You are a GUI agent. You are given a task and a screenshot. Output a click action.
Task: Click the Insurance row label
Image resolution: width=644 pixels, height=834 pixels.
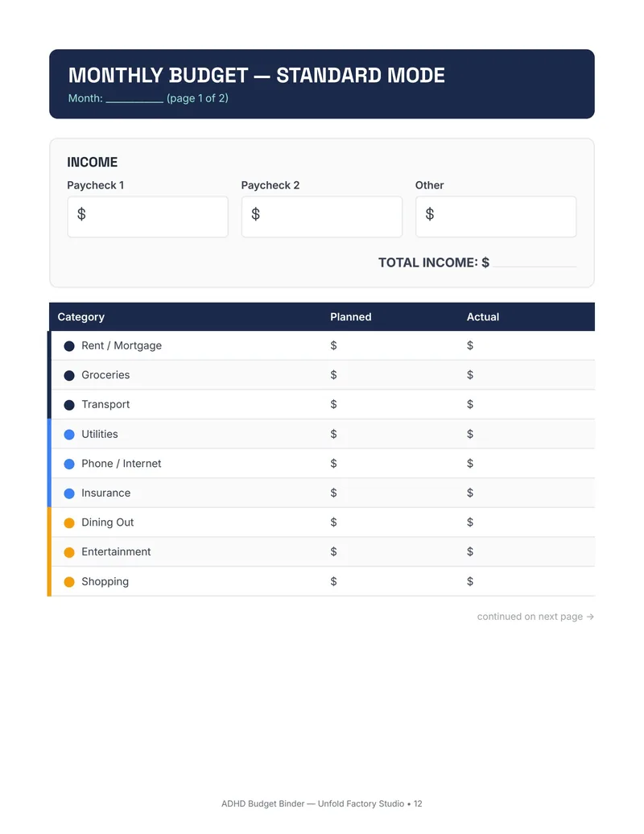(x=105, y=493)
